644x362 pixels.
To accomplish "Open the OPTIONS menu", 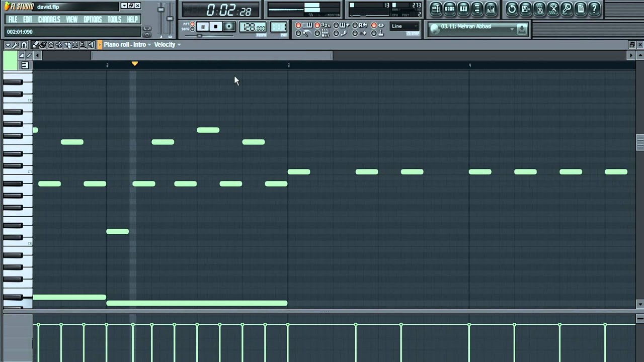I will (93, 20).
